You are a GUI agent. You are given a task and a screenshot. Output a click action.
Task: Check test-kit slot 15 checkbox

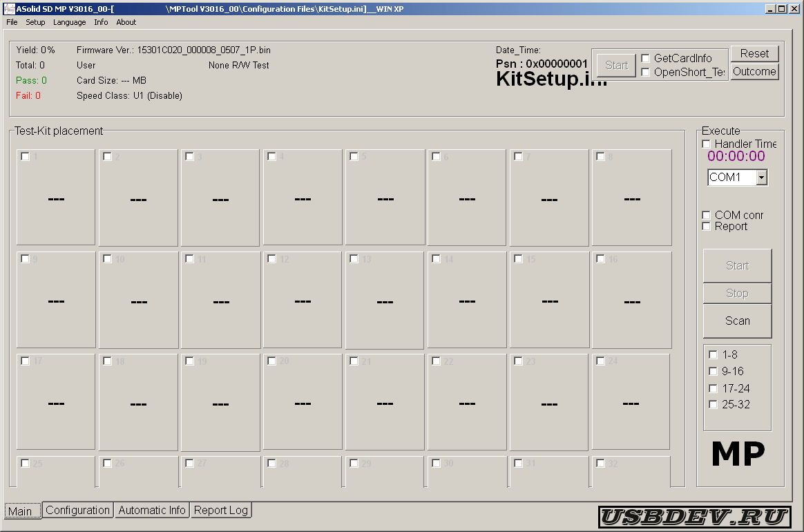pos(519,258)
